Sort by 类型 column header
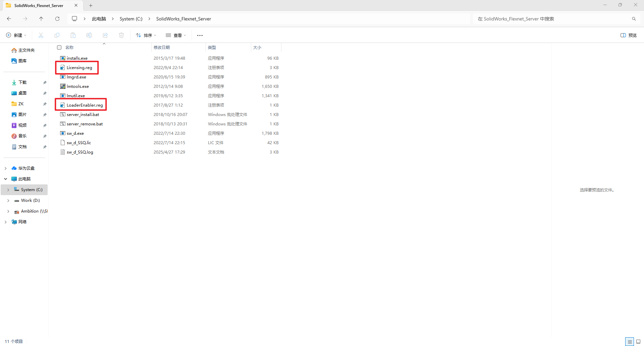Screen dimensions: 644x346 (212, 48)
